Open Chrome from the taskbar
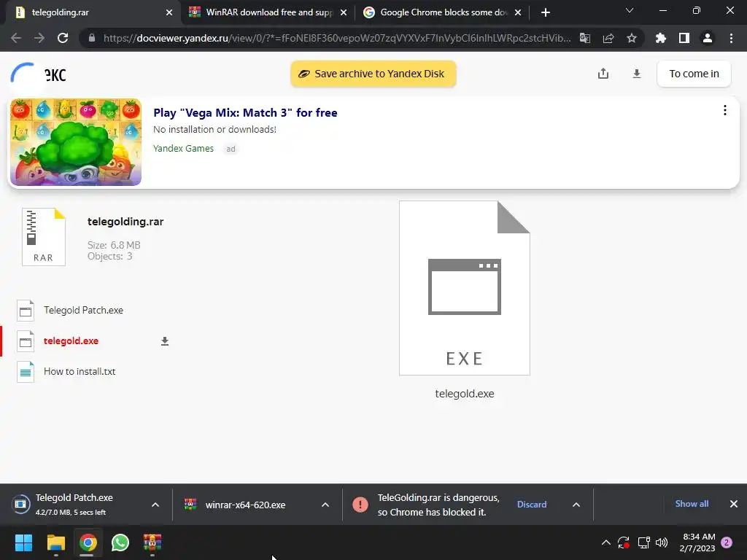This screenshot has height=560, width=747. (88, 542)
